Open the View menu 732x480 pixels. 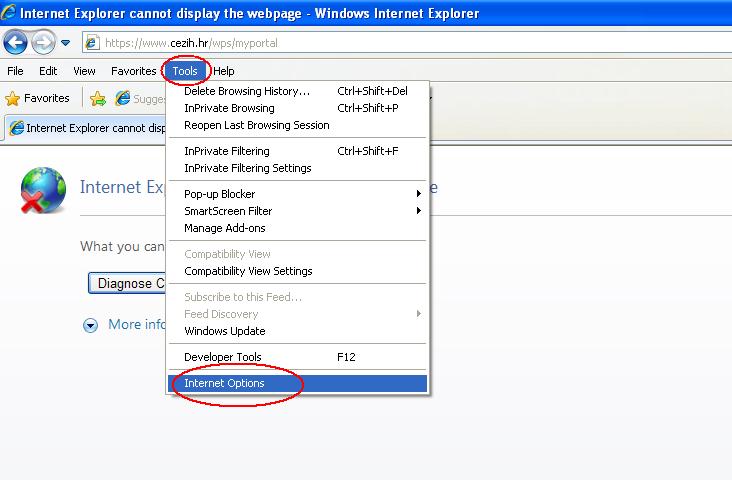[84, 71]
